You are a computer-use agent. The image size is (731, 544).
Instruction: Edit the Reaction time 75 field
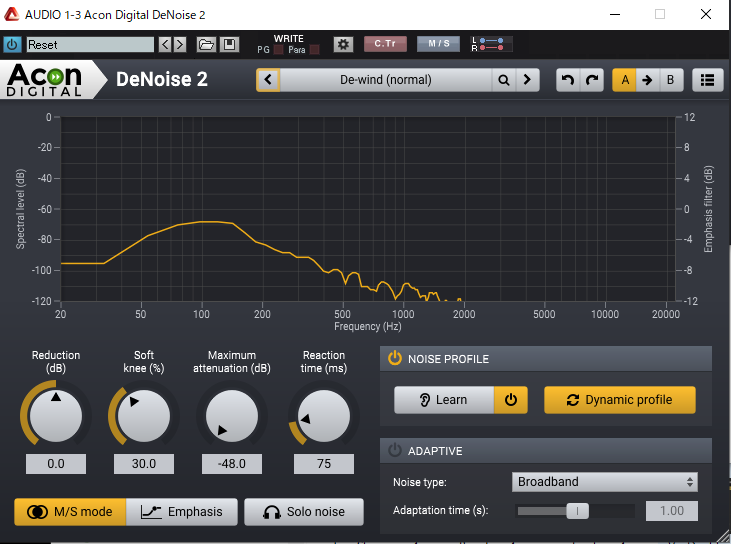pyautogui.click(x=324, y=464)
